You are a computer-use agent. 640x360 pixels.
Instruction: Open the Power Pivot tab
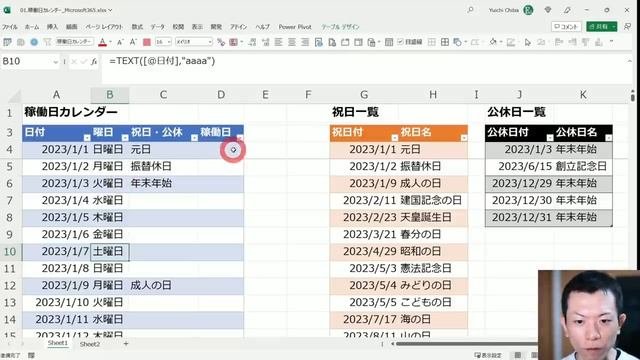[x=295, y=27]
